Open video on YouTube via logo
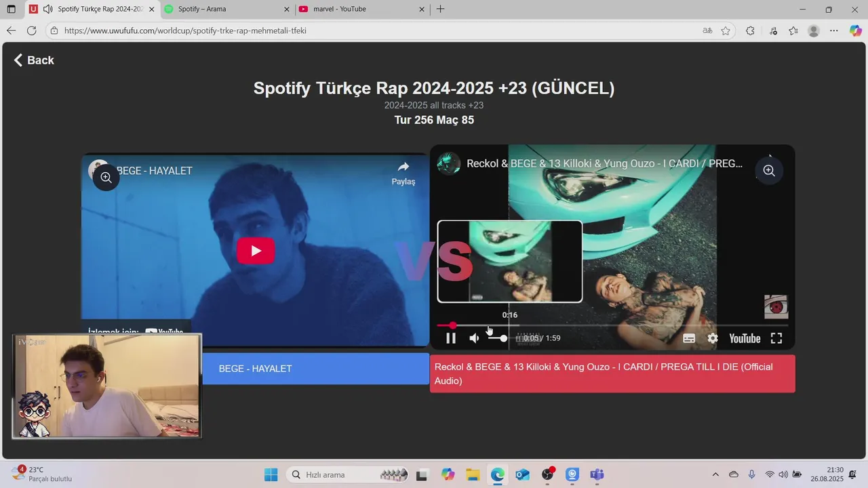868x488 pixels. 745,338
